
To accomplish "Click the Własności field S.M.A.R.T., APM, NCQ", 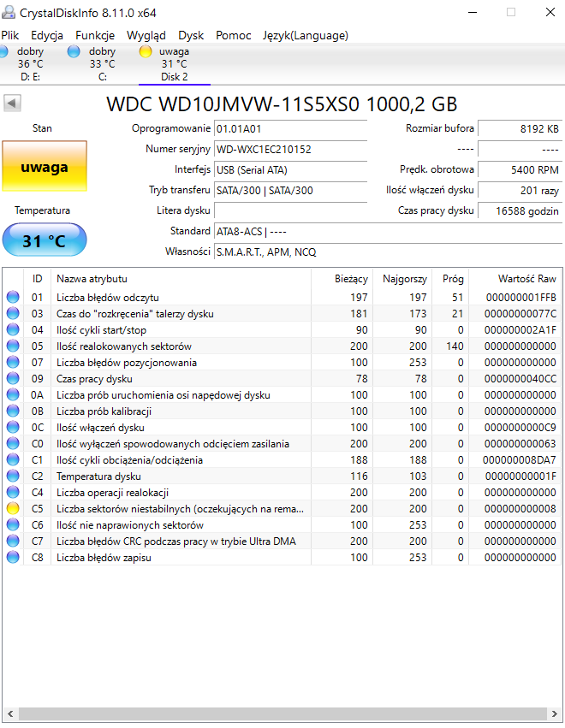I will pyautogui.click(x=388, y=252).
